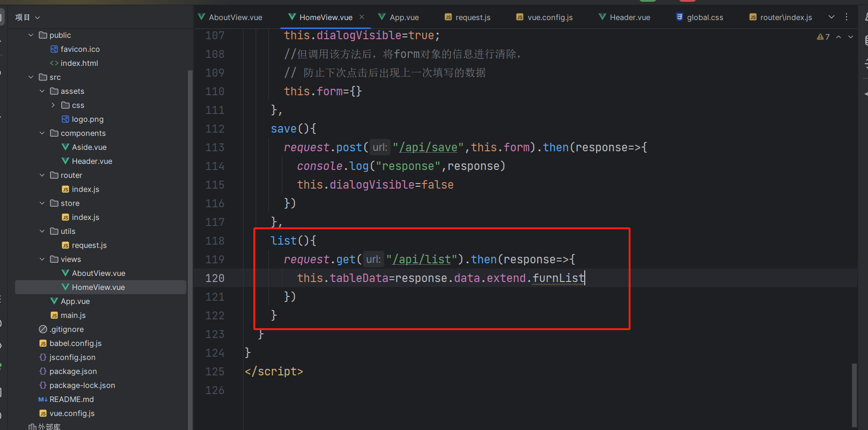Click the /api/save URL in the code
The width and height of the screenshot is (868, 430).
click(428, 148)
